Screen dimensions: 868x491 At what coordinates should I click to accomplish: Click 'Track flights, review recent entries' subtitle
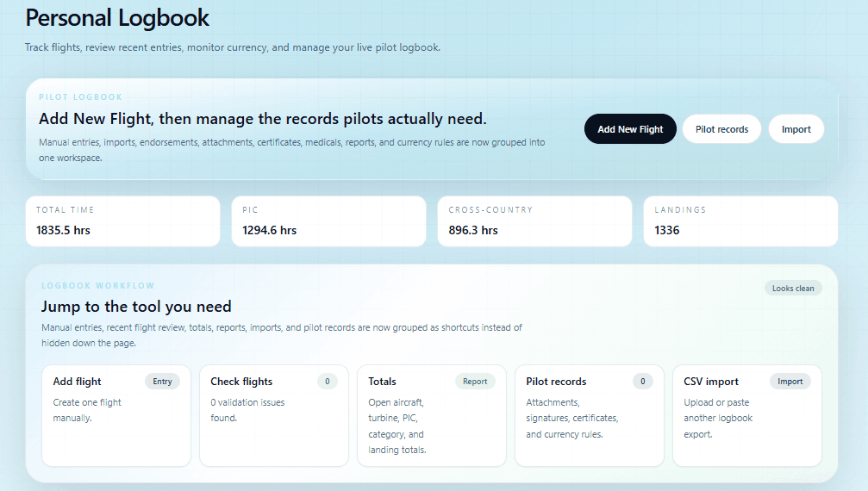[x=233, y=47]
